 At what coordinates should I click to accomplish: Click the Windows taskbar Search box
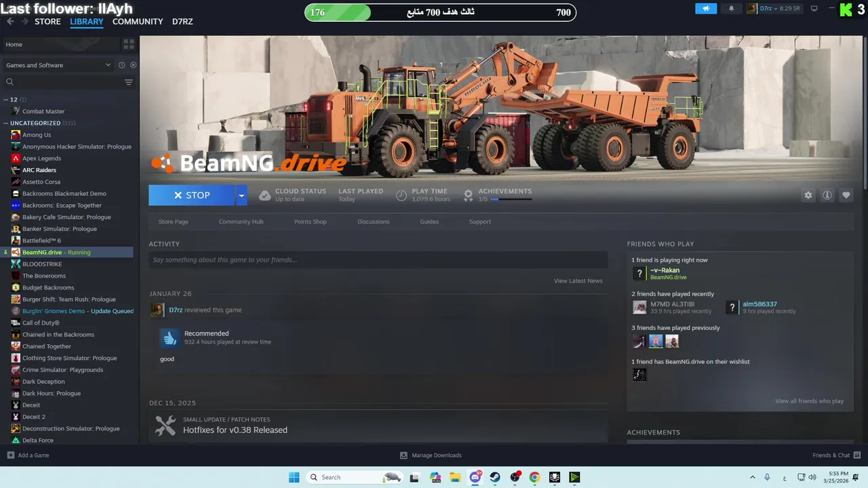tap(354, 477)
